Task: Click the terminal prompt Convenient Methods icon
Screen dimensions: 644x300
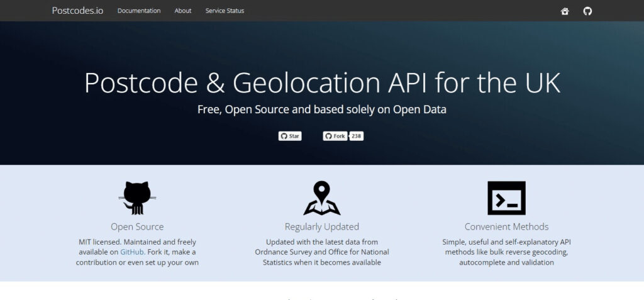Action: (506, 197)
